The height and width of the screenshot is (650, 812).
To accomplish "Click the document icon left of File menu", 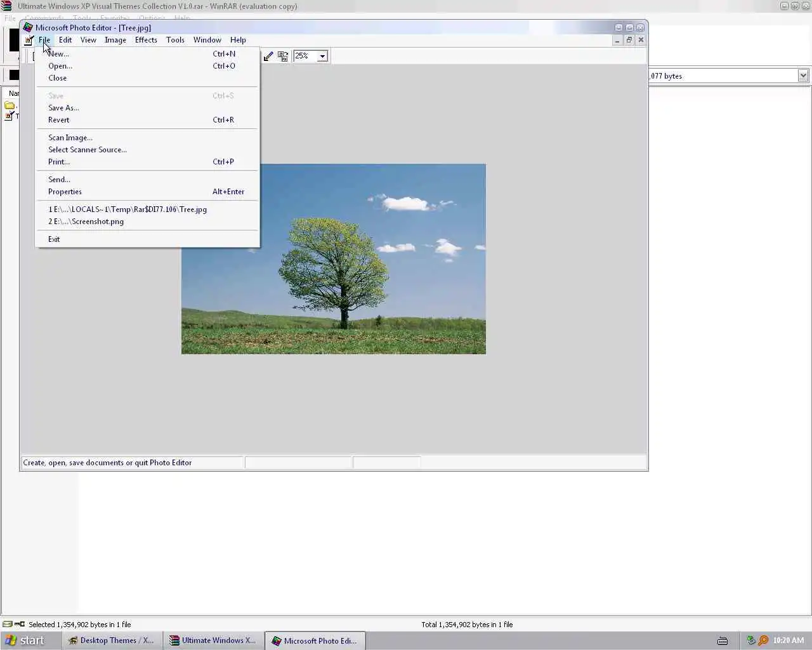I will pyautogui.click(x=29, y=40).
